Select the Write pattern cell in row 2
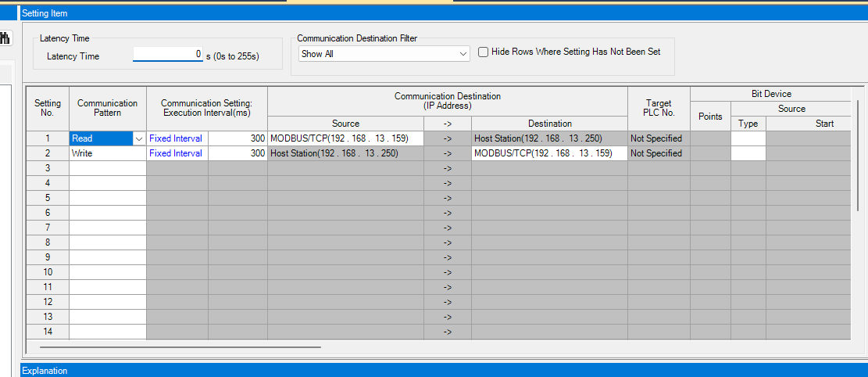Image resolution: width=868 pixels, height=377 pixels. [107, 153]
